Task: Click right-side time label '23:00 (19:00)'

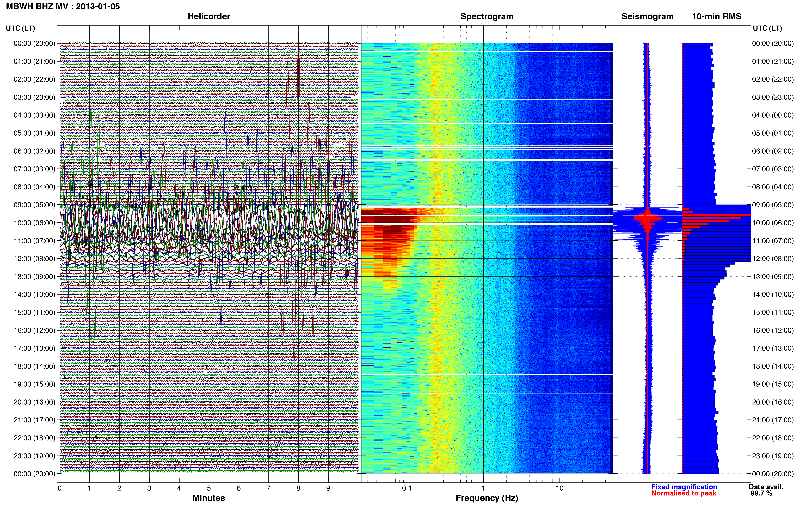Action: (x=773, y=456)
